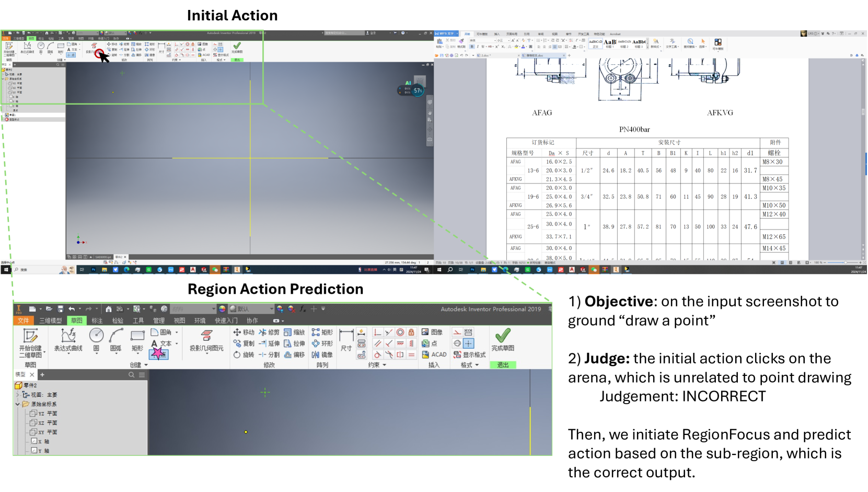The width and height of the screenshot is (868, 492).
Task: Click the home icon in enlarged quick access toolbar
Action: pyautogui.click(x=108, y=309)
